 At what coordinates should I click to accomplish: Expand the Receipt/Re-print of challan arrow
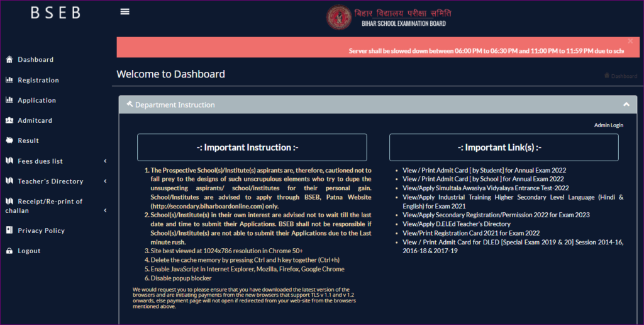click(x=105, y=210)
